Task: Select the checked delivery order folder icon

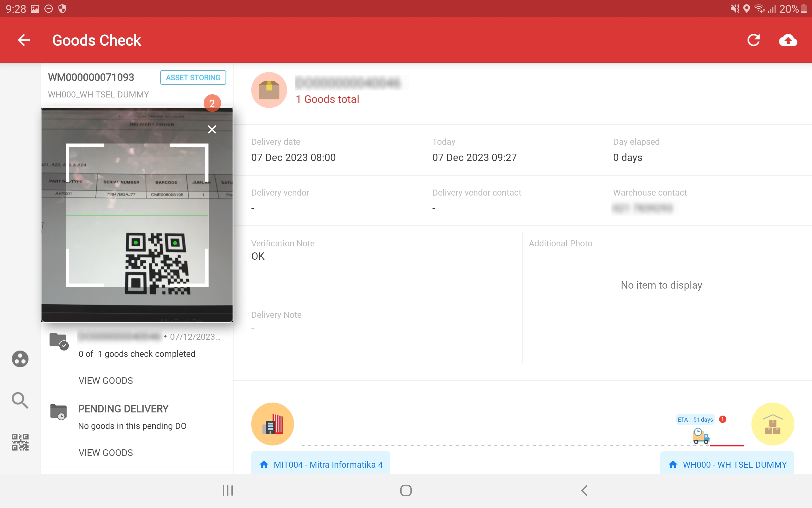Action: [59, 341]
